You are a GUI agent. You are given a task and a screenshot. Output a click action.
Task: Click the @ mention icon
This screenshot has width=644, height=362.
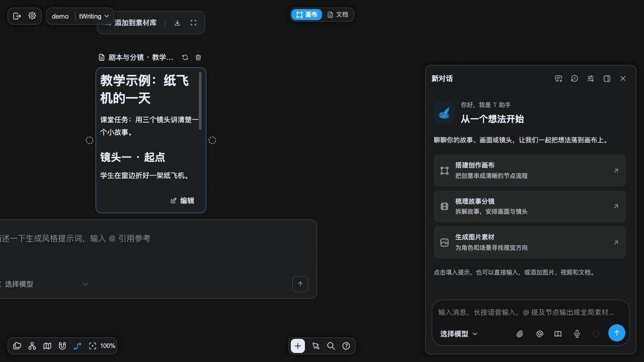[540, 334]
